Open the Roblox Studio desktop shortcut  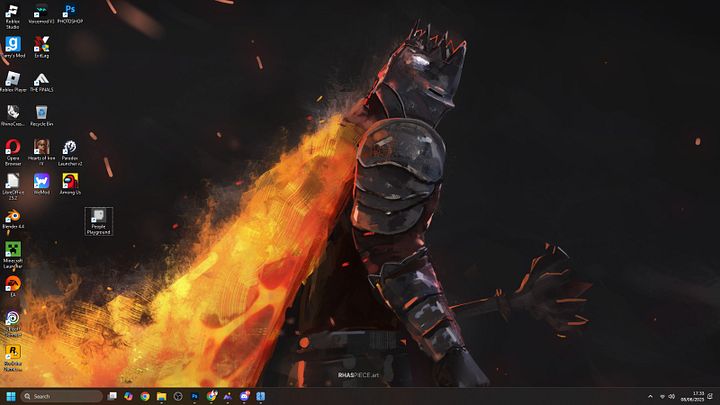click(12, 17)
